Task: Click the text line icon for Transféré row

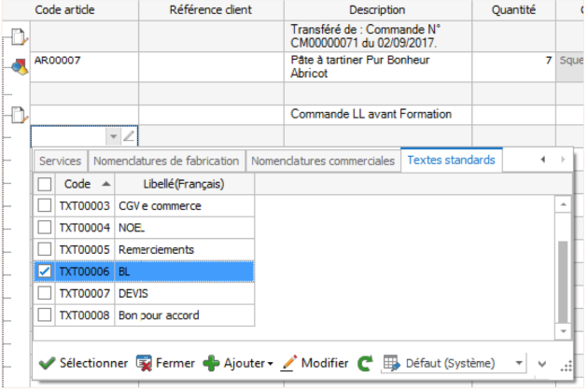Action: point(19,36)
